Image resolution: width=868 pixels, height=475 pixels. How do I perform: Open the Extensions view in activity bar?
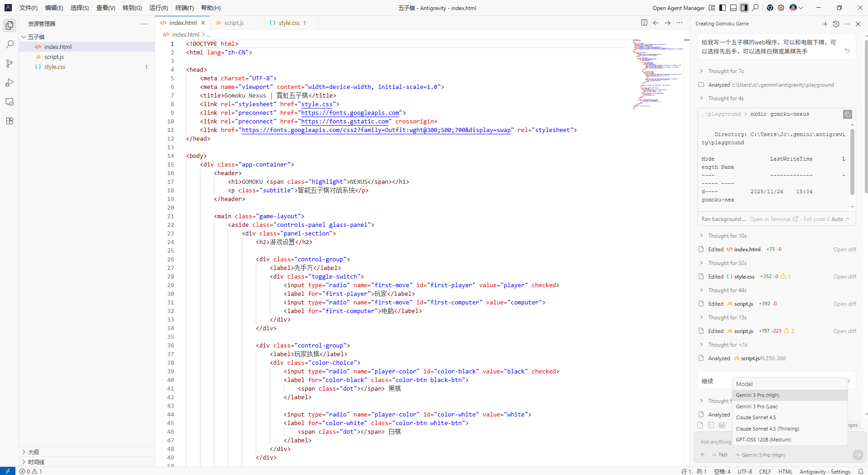10,121
